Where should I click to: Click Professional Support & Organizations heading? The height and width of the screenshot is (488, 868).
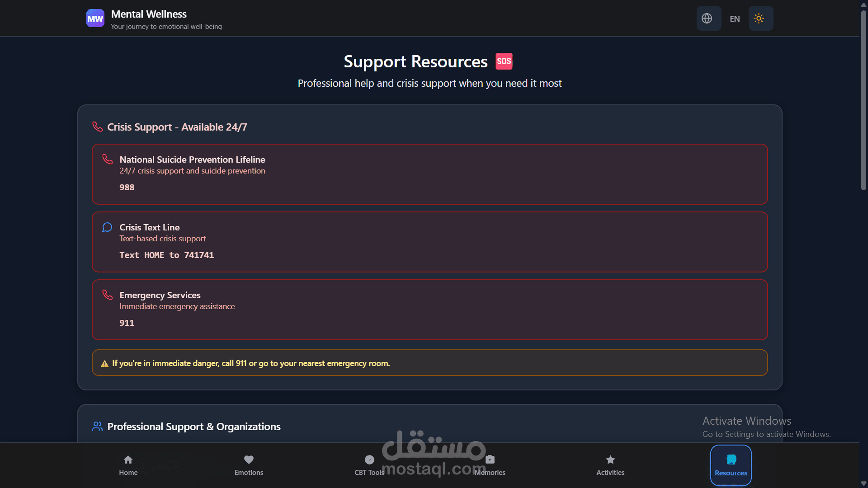(194, 427)
